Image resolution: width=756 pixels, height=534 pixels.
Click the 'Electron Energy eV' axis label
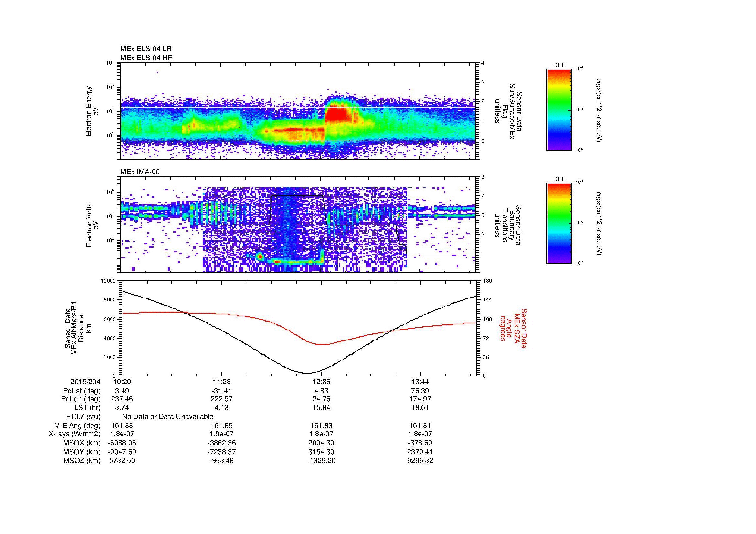92,111
